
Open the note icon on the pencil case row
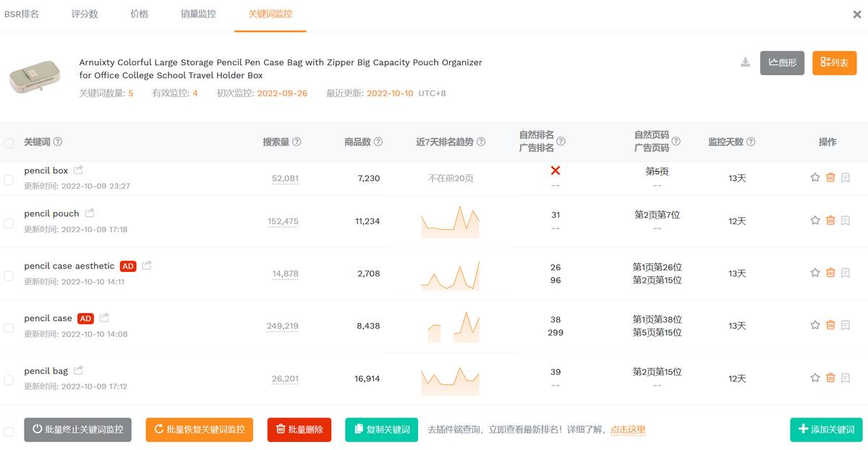(845, 326)
